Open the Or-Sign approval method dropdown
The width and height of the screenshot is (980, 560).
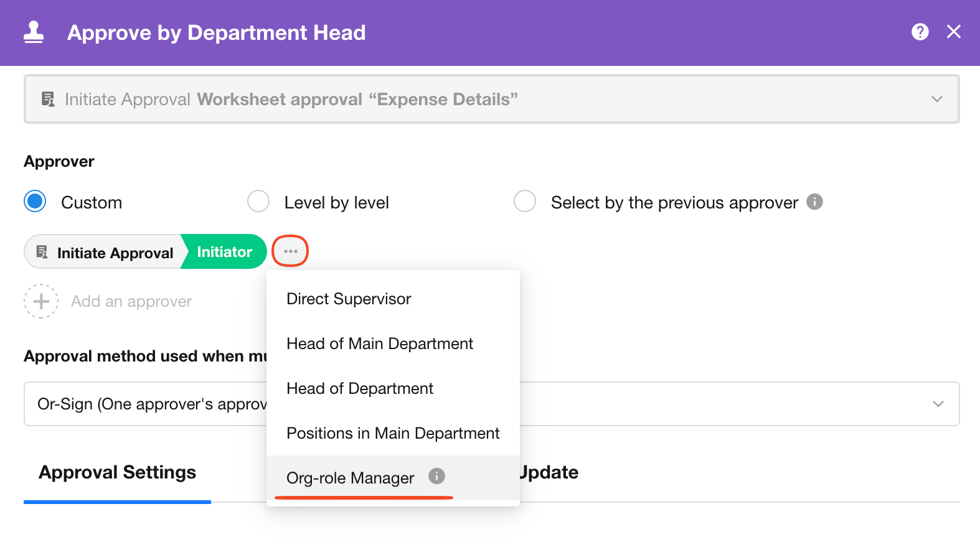[x=938, y=404]
